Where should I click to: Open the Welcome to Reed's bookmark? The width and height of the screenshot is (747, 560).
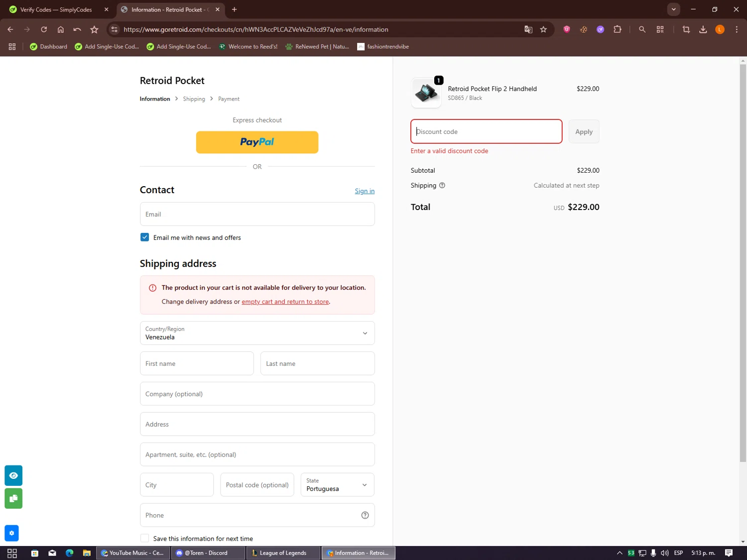pos(248,46)
